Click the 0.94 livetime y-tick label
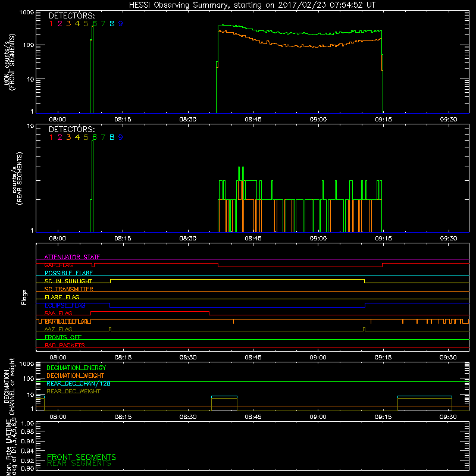Viewport: 476px width, 476px height. tap(27, 451)
